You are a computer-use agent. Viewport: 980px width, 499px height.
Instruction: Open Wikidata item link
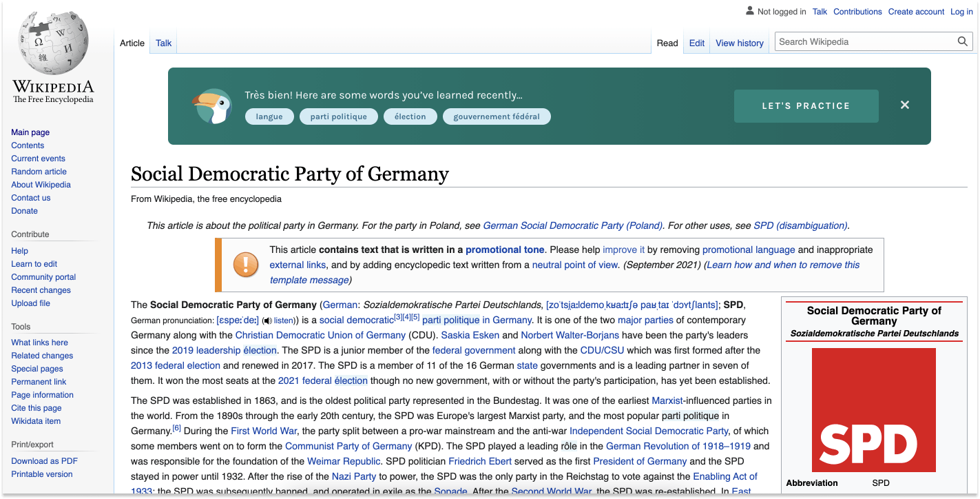point(36,421)
